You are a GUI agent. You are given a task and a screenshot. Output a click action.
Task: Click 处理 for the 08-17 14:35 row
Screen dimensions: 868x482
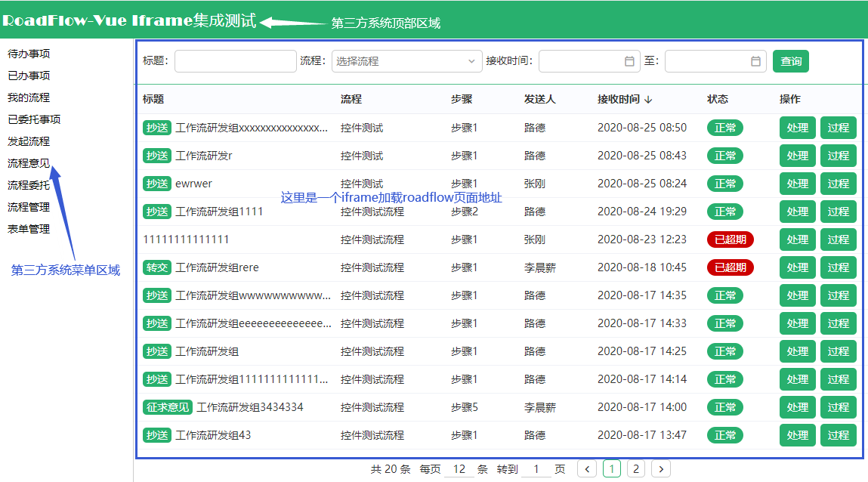tap(798, 295)
